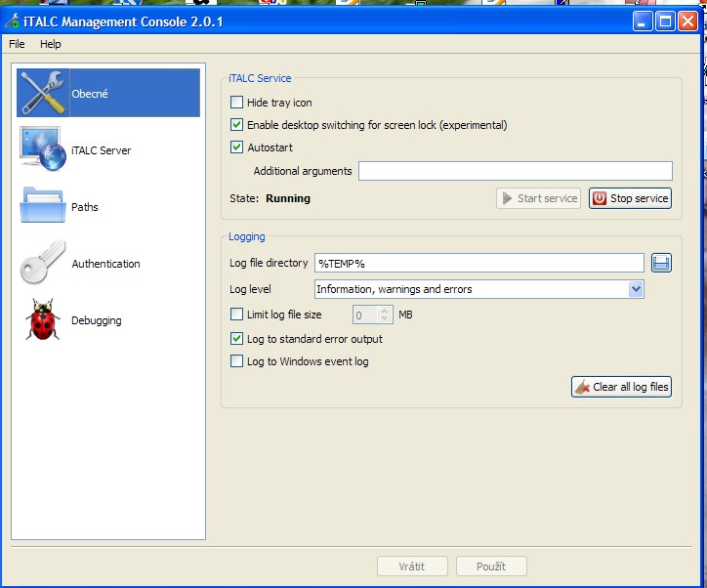Click the Additional arguments label
The width and height of the screenshot is (707, 588).
click(x=303, y=171)
